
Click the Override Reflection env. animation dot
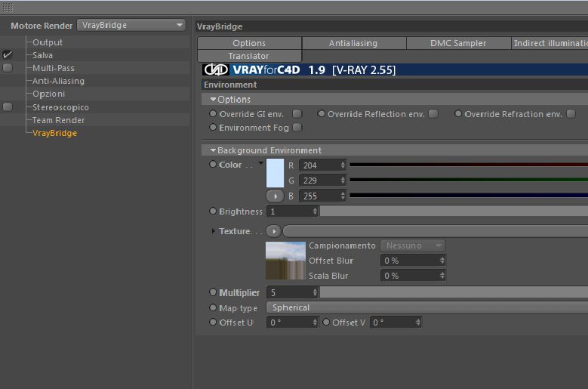point(322,113)
